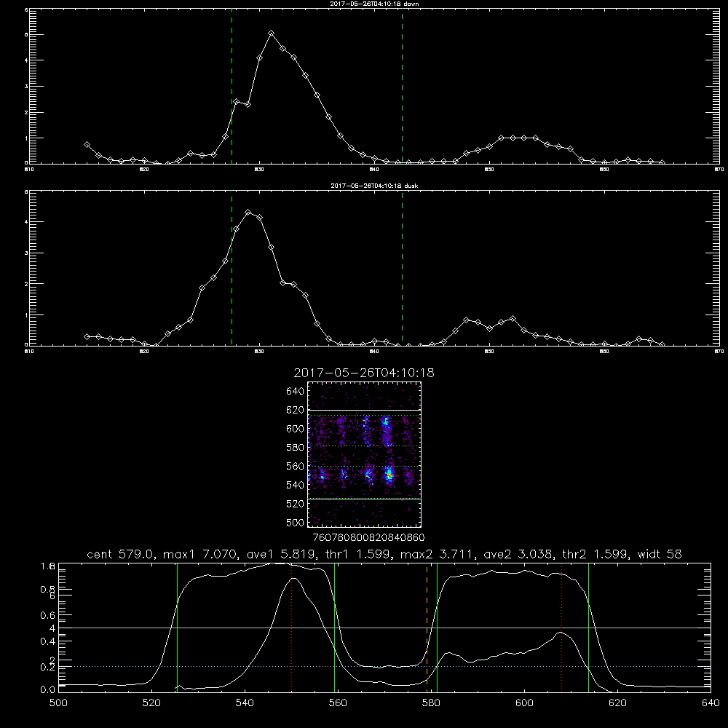Click the y-axis label 0.0 on bottom plot
The width and height of the screenshot is (728, 728).
point(48,690)
